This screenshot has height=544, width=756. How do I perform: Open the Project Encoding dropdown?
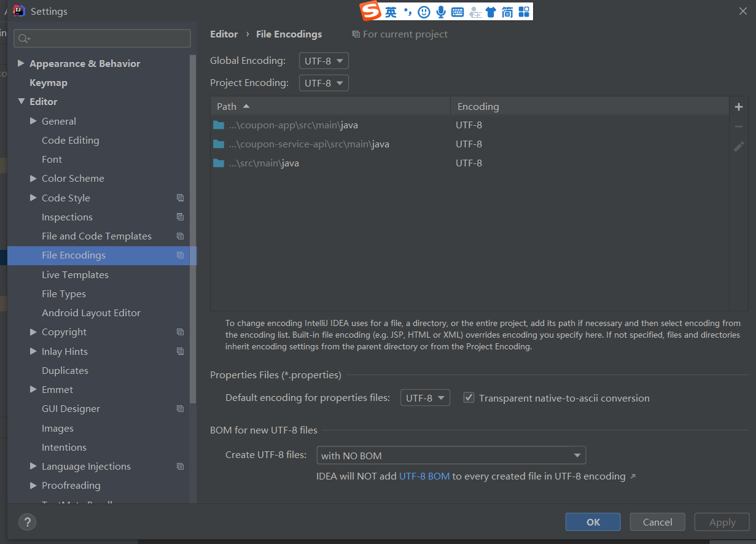(324, 83)
